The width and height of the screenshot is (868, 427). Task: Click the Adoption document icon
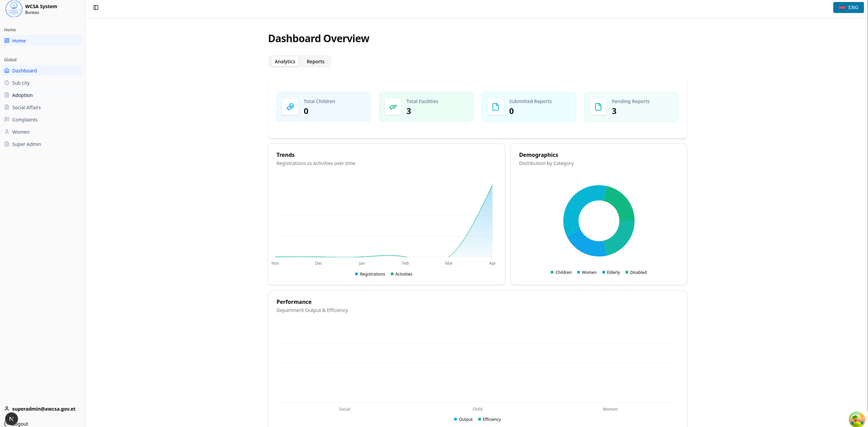tap(7, 95)
